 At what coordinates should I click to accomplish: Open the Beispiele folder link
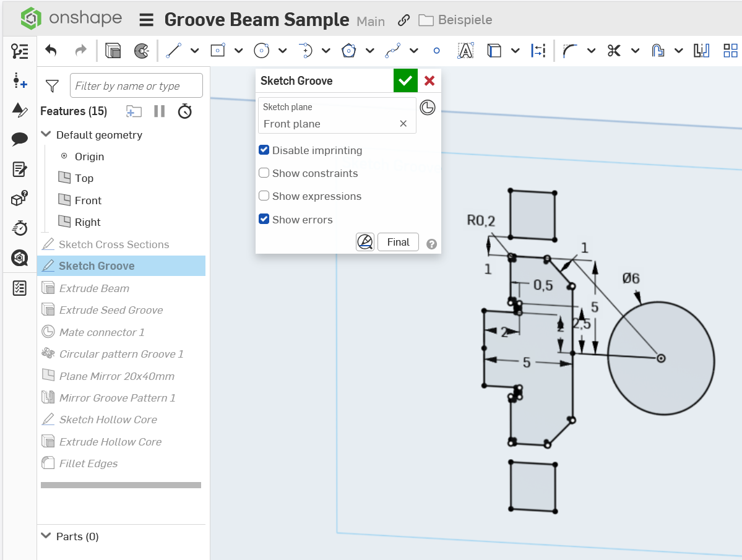tap(464, 20)
